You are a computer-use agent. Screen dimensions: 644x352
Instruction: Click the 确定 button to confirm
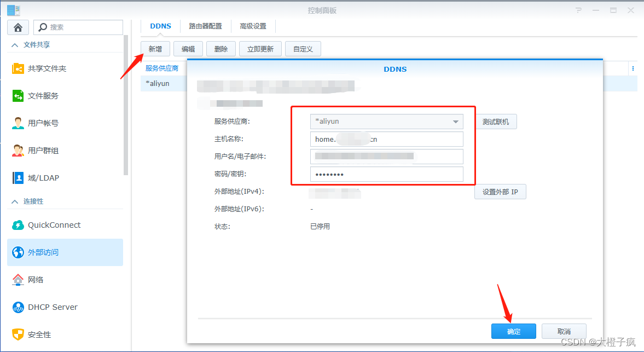[513, 331]
